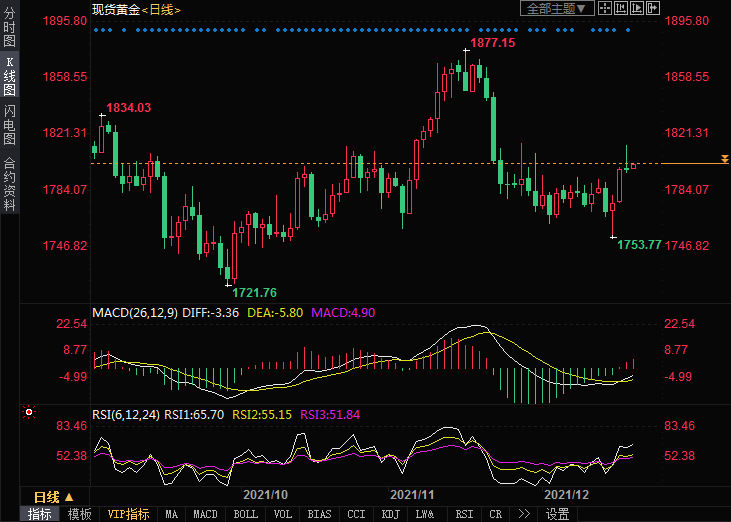This screenshot has height=522, width=731.
Task: Switch to 分时图 view in left sidebar
Action: click(10, 28)
